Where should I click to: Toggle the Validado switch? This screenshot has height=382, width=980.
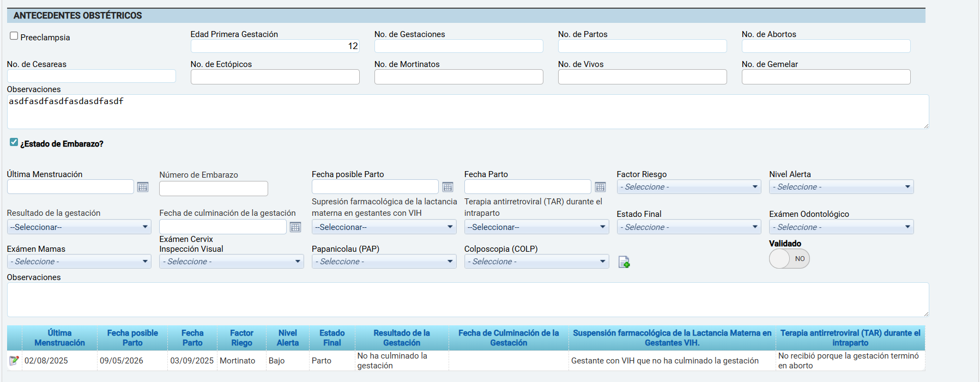click(x=789, y=259)
